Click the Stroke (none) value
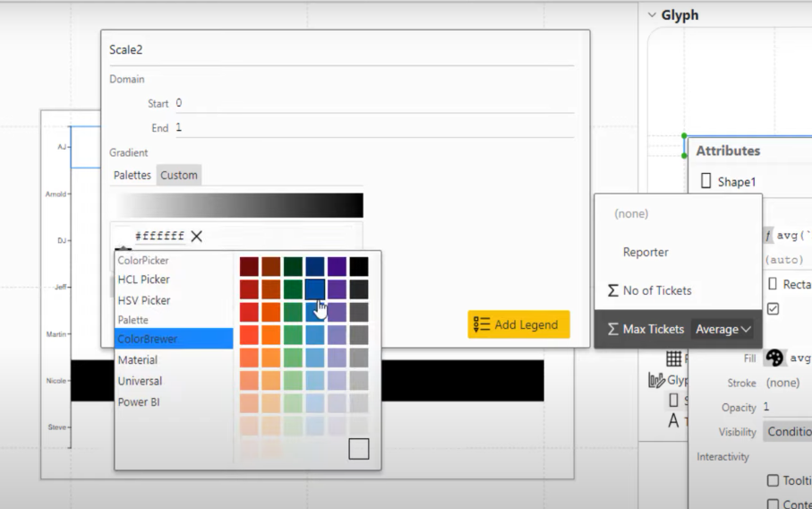This screenshot has height=509, width=812. 782,383
